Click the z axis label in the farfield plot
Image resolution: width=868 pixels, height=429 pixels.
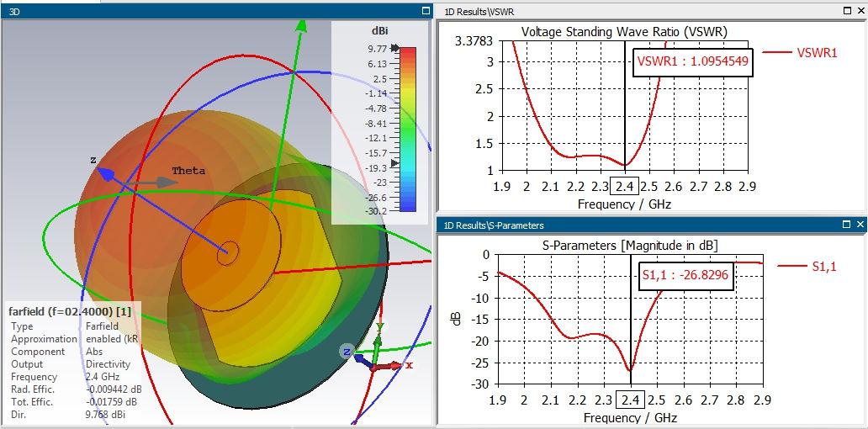pos(93,161)
